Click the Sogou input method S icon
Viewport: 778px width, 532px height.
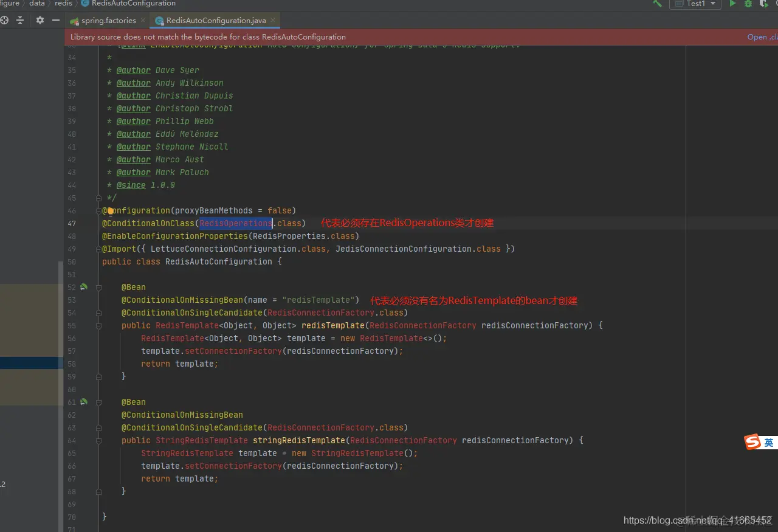pyautogui.click(x=753, y=442)
